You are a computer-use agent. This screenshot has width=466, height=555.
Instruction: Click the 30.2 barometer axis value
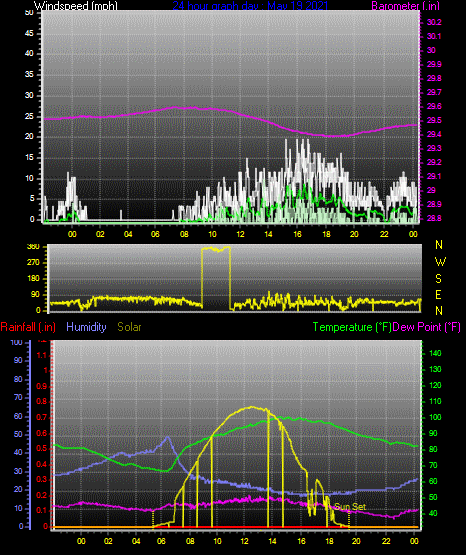[x=434, y=22]
